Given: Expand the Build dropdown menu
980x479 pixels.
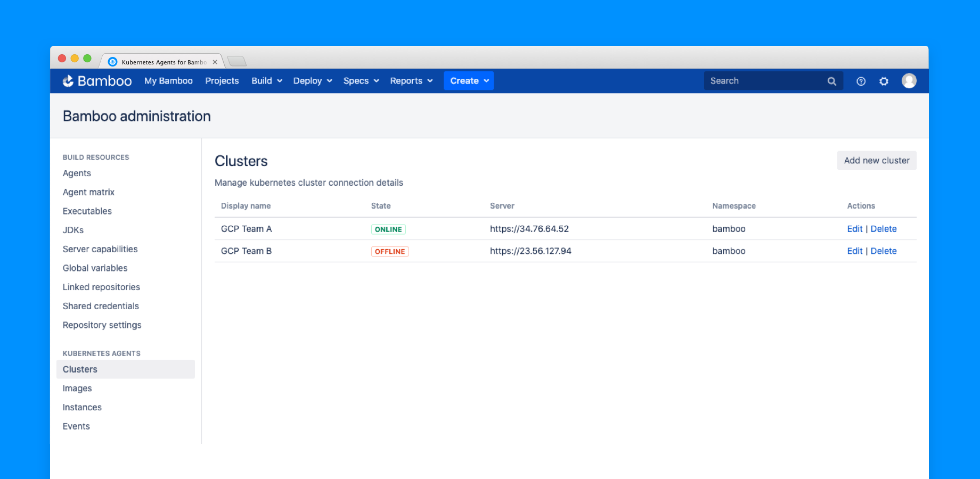Looking at the screenshot, I should (x=267, y=81).
